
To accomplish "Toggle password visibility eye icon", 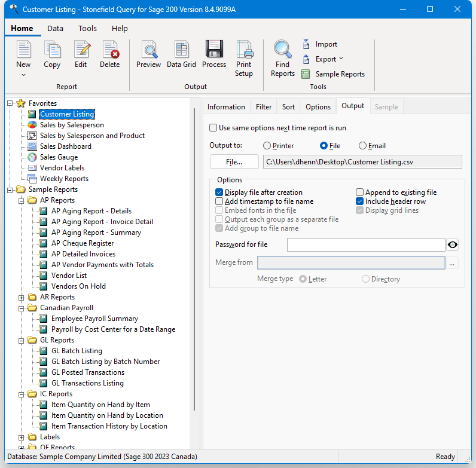I will click(x=452, y=245).
